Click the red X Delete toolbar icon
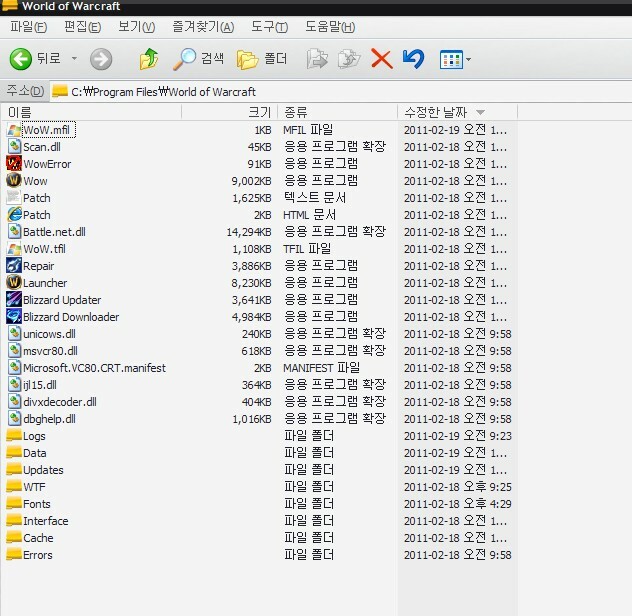 coord(381,59)
